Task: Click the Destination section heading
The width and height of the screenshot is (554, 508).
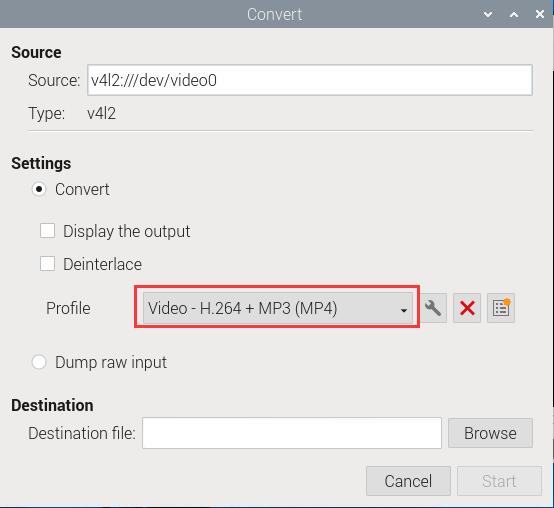Action: [x=52, y=405]
